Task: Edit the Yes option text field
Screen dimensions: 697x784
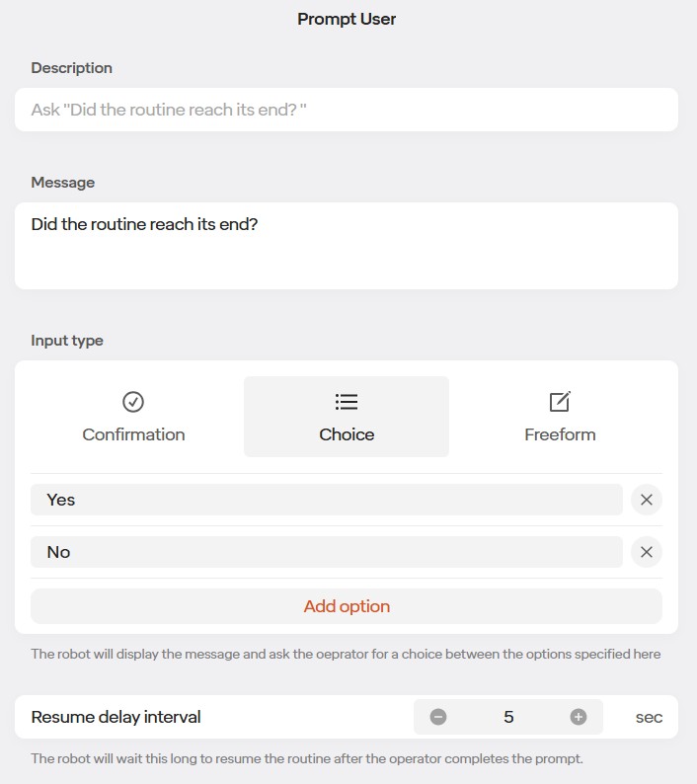Action: 326,500
